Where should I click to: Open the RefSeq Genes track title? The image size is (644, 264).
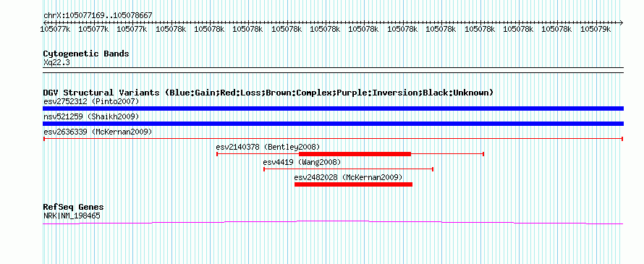click(x=73, y=208)
